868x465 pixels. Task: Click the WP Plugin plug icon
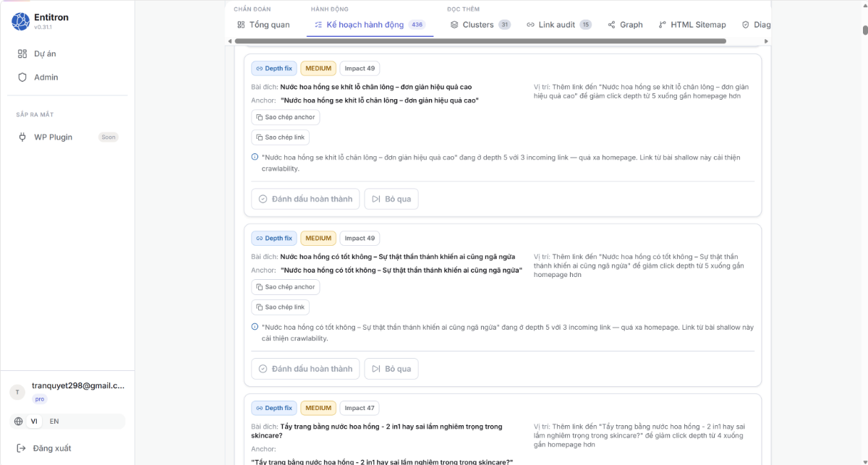(22, 137)
